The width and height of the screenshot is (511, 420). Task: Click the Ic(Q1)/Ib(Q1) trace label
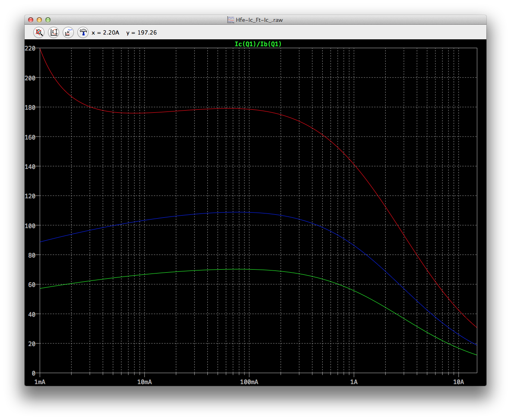[x=258, y=44]
